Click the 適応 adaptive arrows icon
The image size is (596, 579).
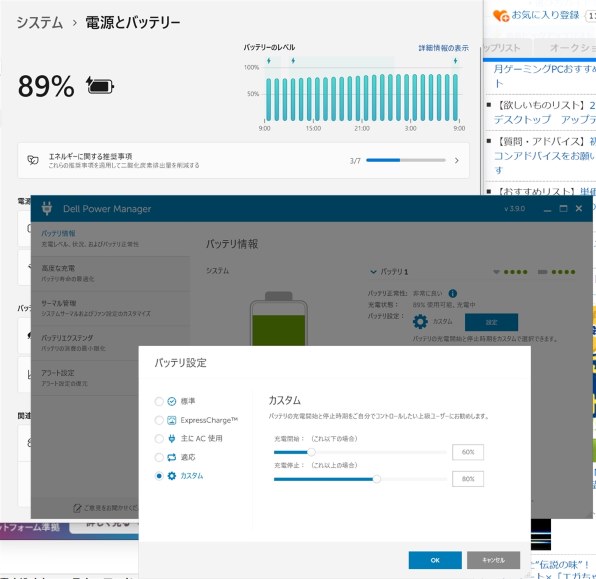[x=172, y=457]
